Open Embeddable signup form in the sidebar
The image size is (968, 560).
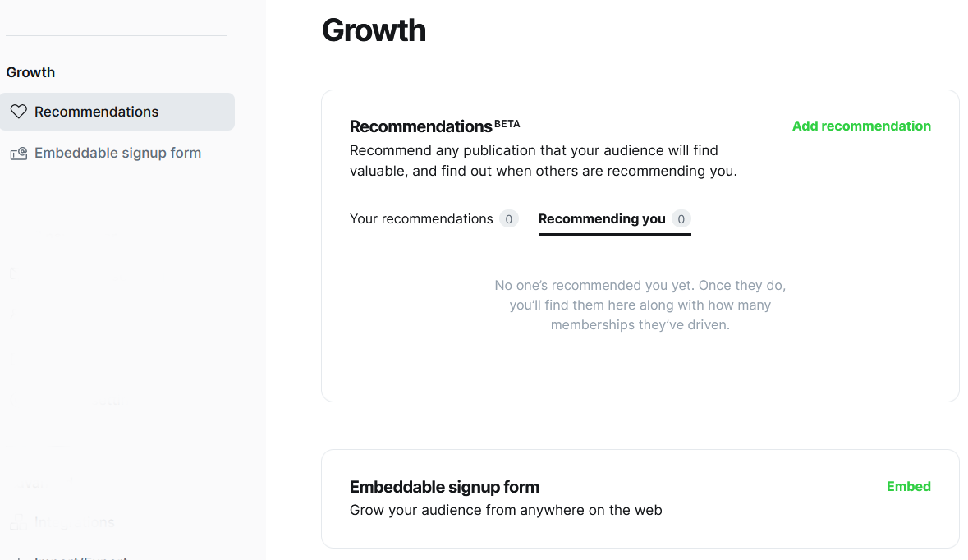coord(117,154)
